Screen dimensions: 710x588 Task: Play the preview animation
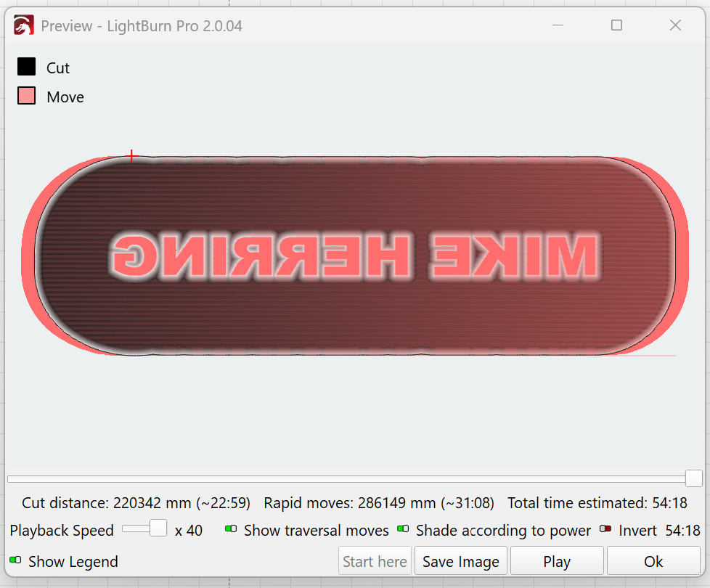coord(557,561)
